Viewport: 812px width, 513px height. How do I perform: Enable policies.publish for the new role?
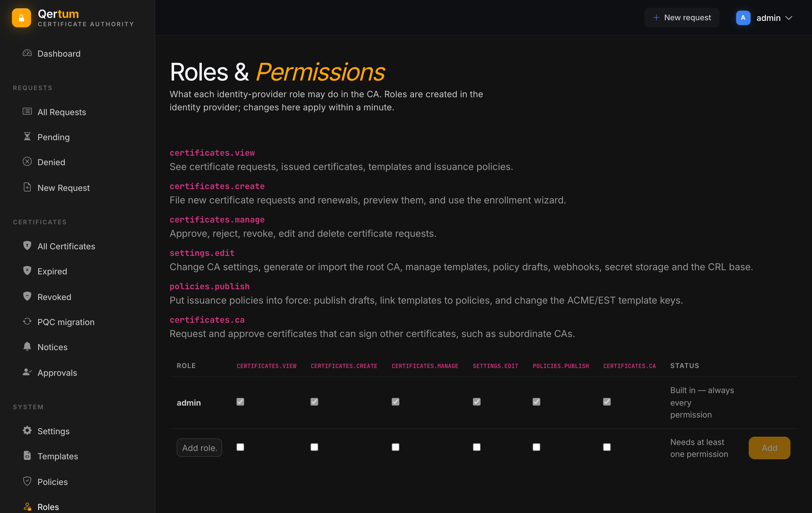coord(536,447)
